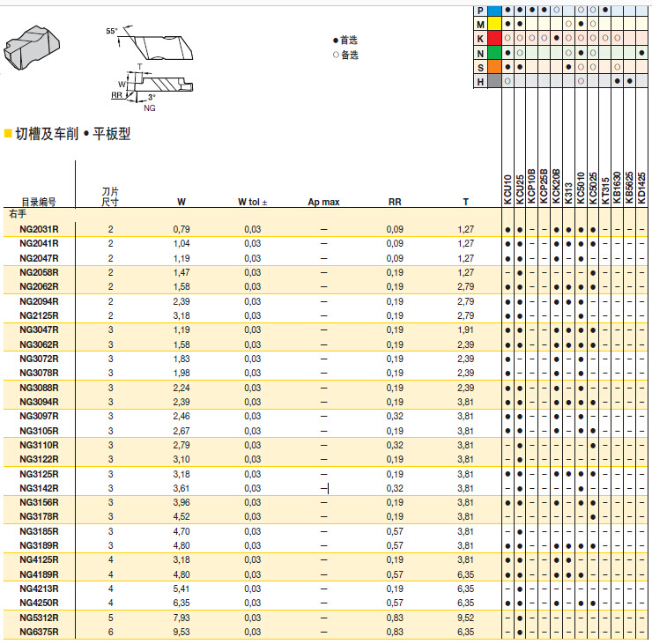The height and width of the screenshot is (644, 652).
Task: Select catalog number NG3156R
Action: 39,503
